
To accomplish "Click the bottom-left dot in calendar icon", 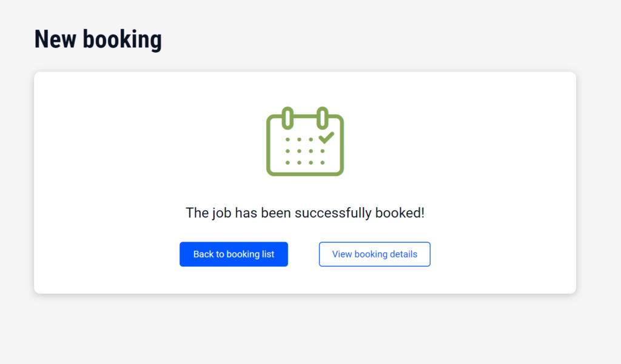I will click(287, 162).
